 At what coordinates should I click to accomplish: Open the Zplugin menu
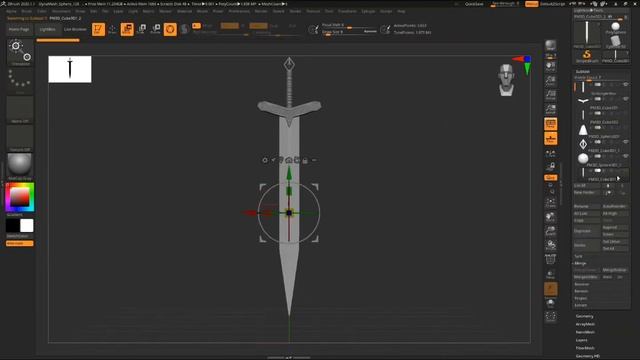coord(368,11)
